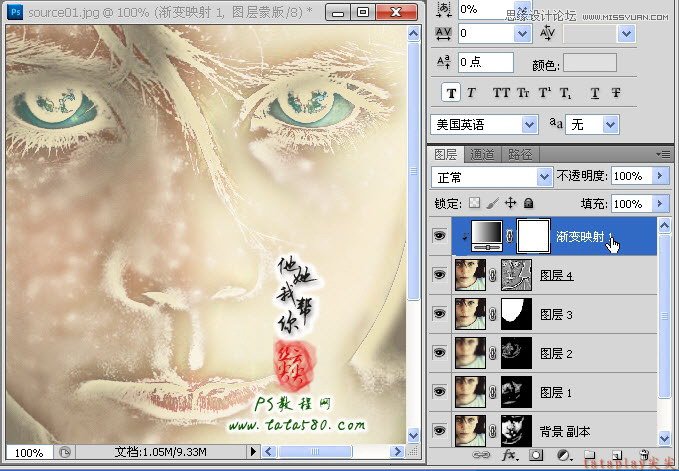Toggle underline text style
The image size is (679, 471).
pos(594,93)
